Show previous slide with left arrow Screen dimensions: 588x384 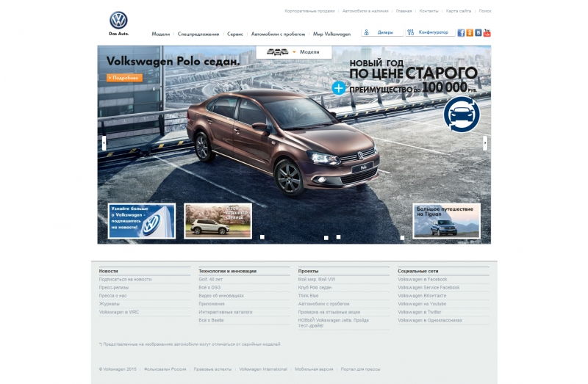click(x=104, y=143)
